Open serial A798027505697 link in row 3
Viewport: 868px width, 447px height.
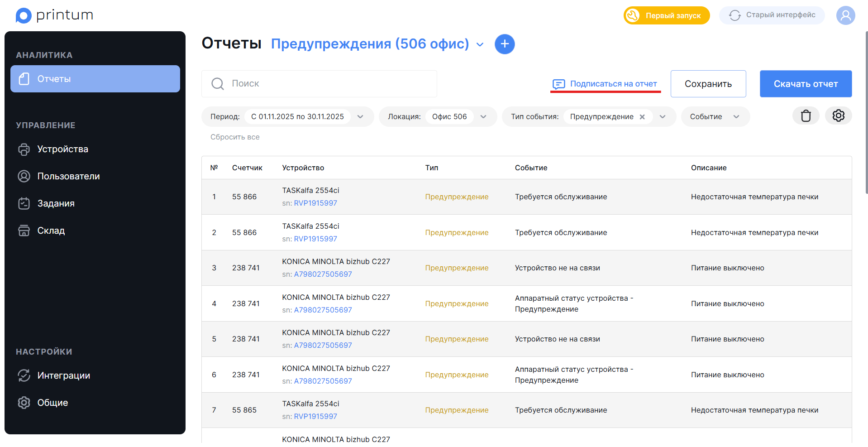click(x=323, y=274)
